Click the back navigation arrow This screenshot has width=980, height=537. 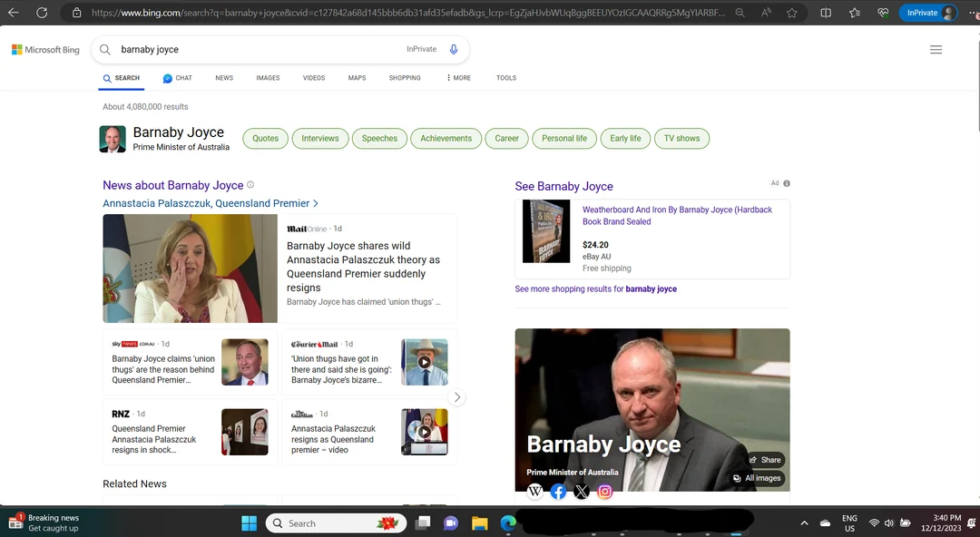click(12, 14)
